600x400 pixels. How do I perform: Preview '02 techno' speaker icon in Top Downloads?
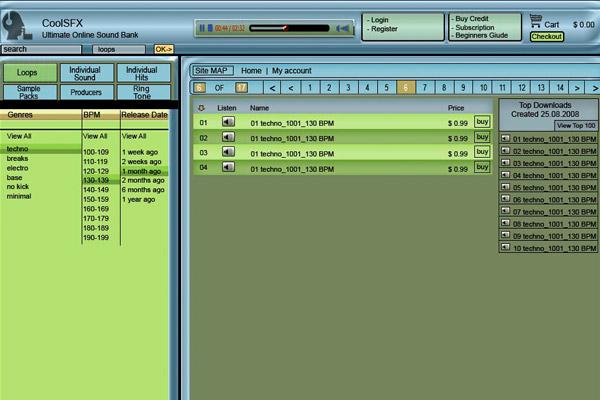pos(505,151)
